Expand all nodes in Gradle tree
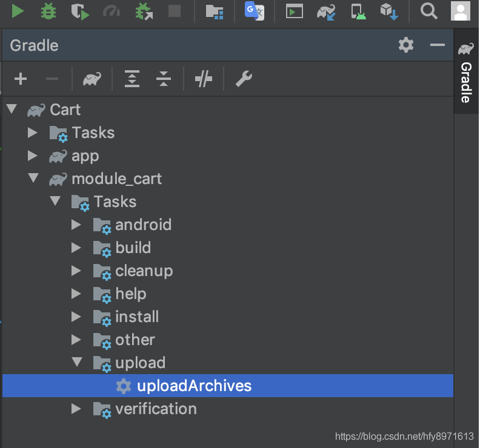 click(x=132, y=79)
